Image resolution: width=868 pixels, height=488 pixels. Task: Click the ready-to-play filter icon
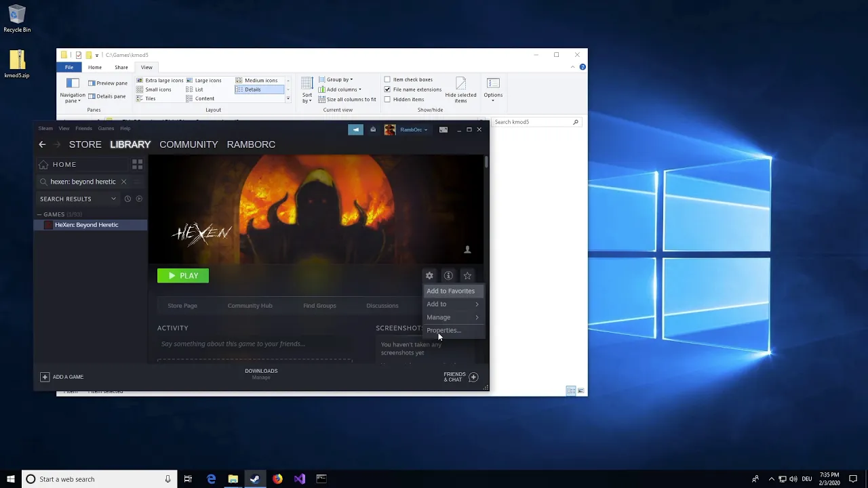[x=139, y=199]
